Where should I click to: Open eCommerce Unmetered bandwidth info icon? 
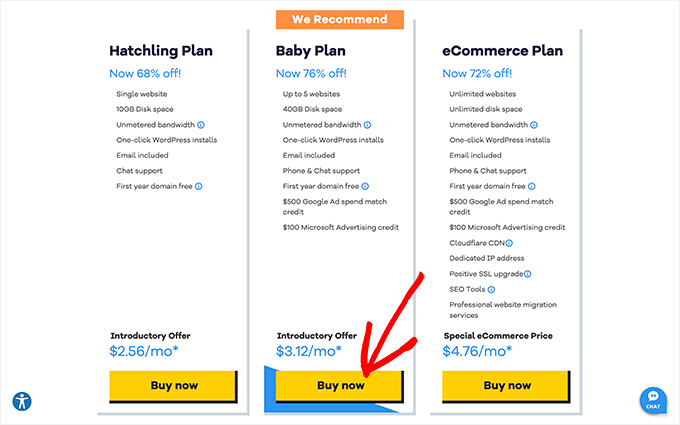534,125
